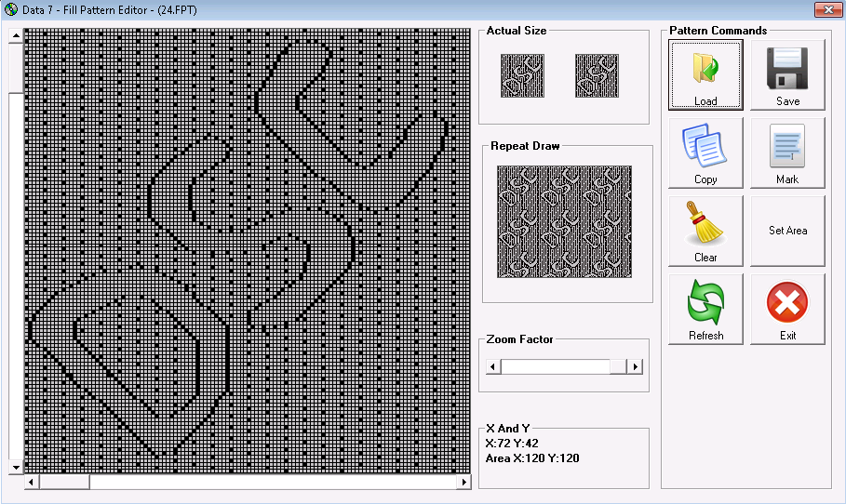Click inside the pattern editing grid
Screen dimensions: 846x504
pos(248,251)
